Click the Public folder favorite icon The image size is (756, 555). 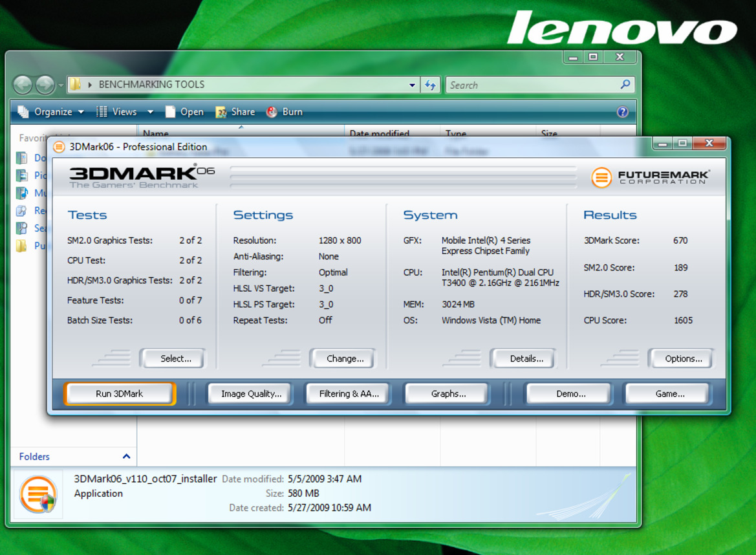pyautogui.click(x=22, y=245)
